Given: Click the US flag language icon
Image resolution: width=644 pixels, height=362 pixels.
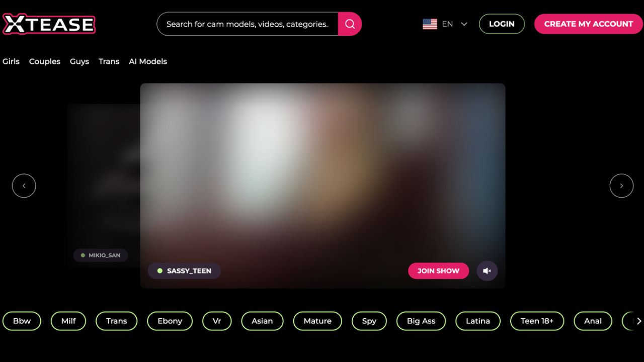Looking at the screenshot, I should click(x=430, y=24).
